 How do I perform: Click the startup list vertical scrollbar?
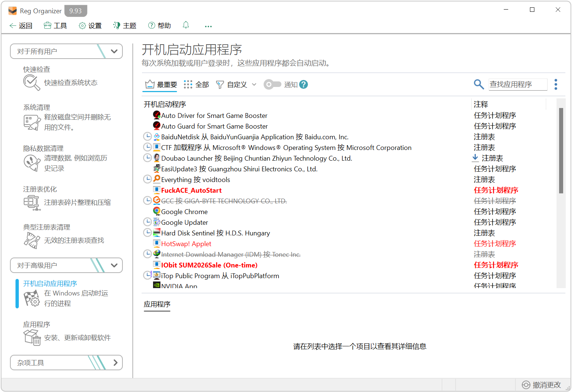tap(561, 150)
